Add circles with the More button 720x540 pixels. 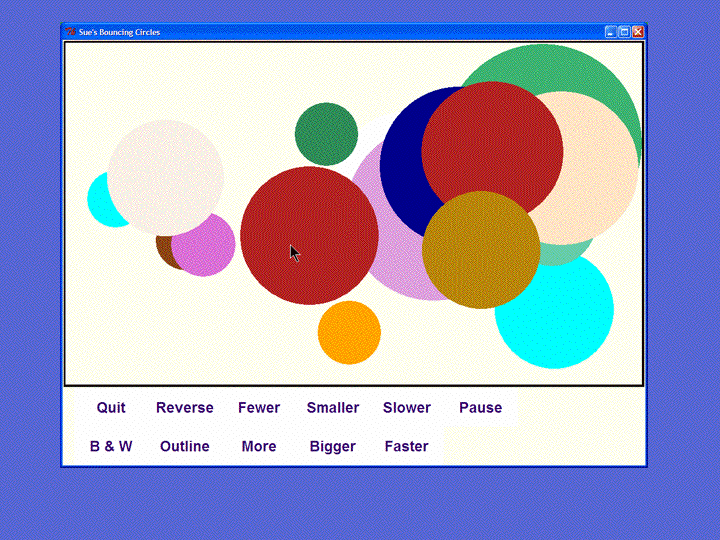click(x=259, y=446)
